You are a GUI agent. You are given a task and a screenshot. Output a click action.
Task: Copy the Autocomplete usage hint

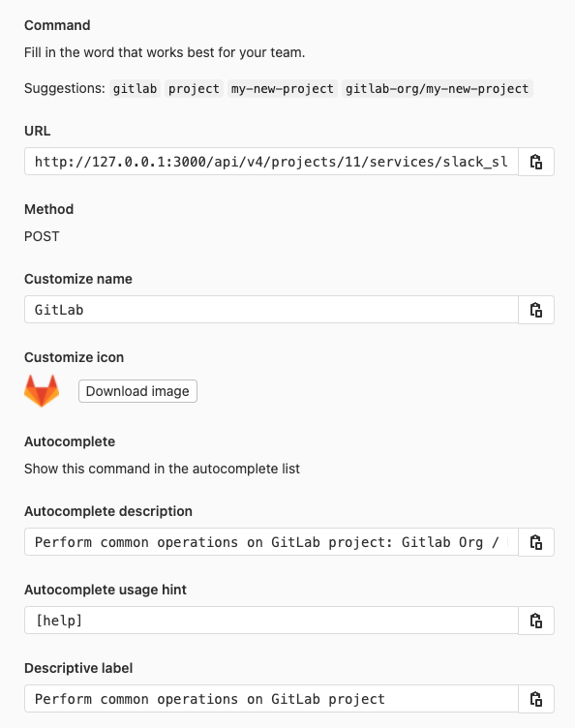tap(536, 621)
